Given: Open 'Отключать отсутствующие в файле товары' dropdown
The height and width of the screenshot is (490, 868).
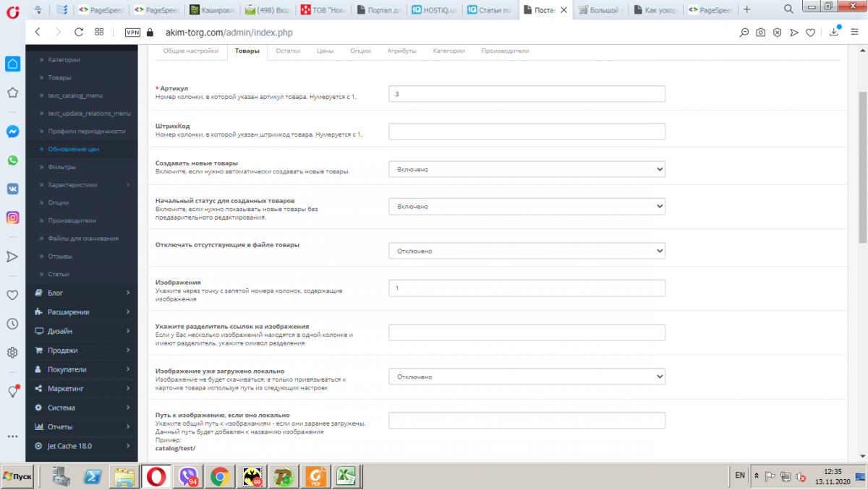Looking at the screenshot, I should coord(527,251).
